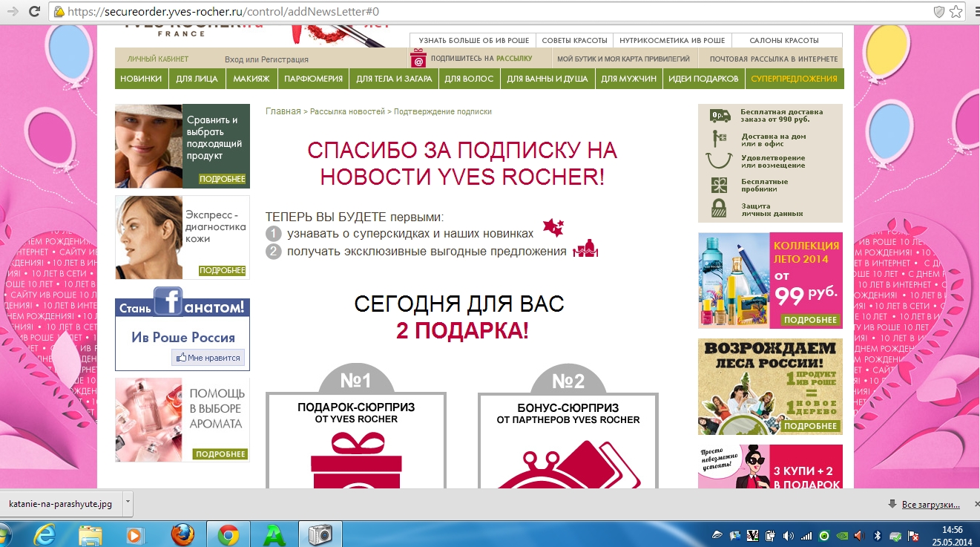Open the volume control in the system tray
The image size is (980, 547).
[x=787, y=535]
